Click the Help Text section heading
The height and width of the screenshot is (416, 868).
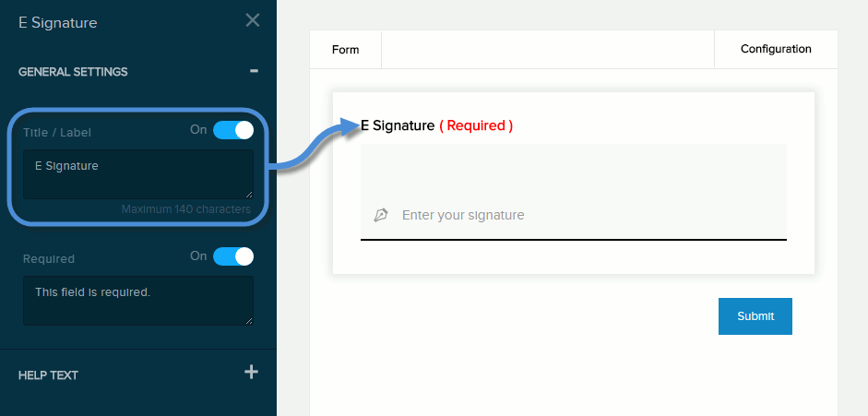coord(48,375)
